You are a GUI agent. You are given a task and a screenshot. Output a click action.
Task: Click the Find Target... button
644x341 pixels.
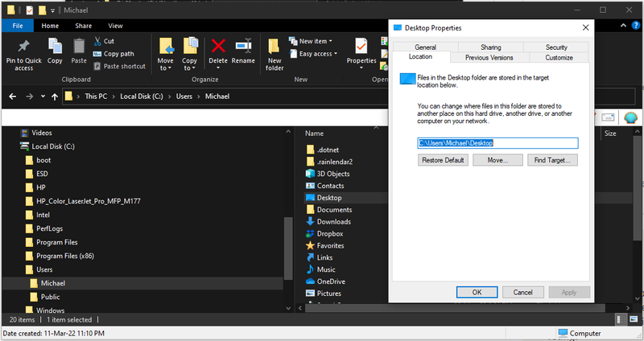(x=552, y=160)
